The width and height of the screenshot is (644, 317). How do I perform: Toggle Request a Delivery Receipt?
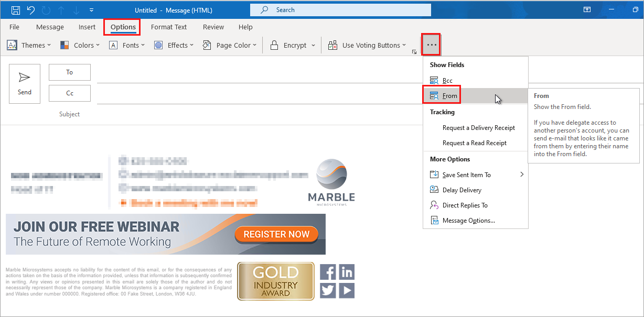[x=478, y=128]
